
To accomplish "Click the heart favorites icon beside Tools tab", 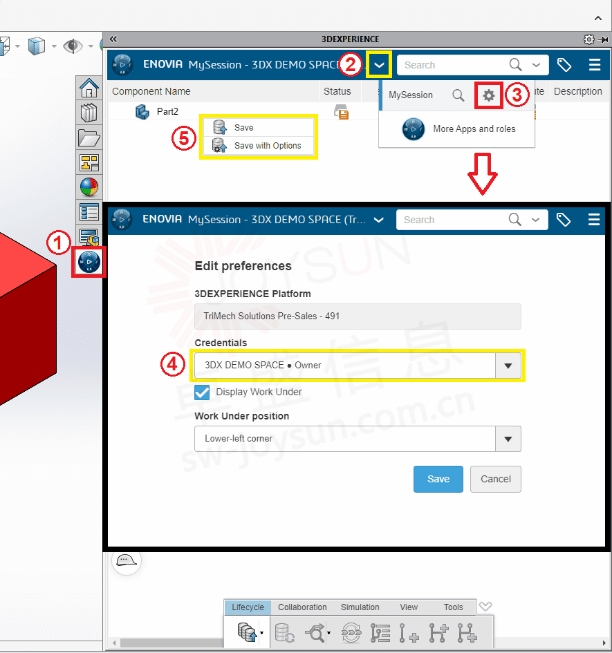I will pos(485,606).
